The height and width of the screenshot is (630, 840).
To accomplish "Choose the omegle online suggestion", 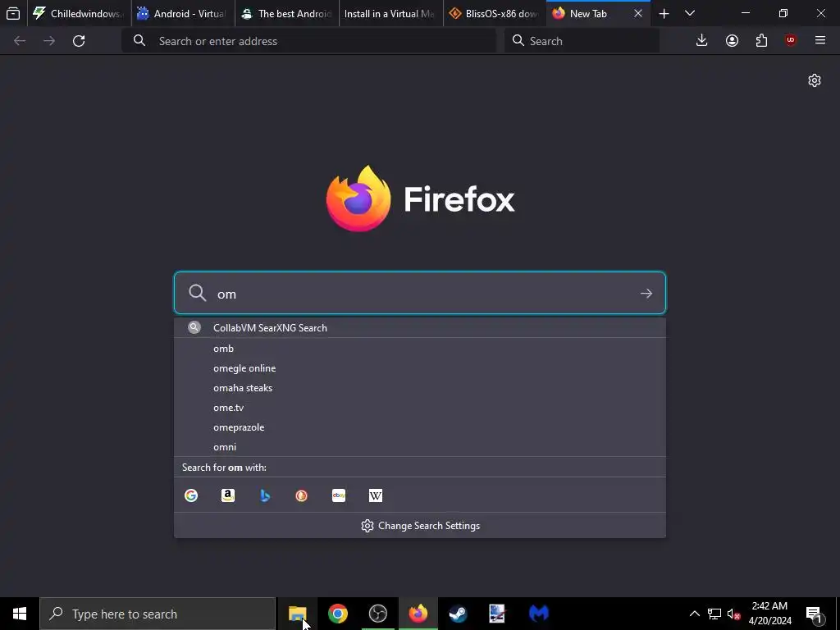I will tap(419, 368).
